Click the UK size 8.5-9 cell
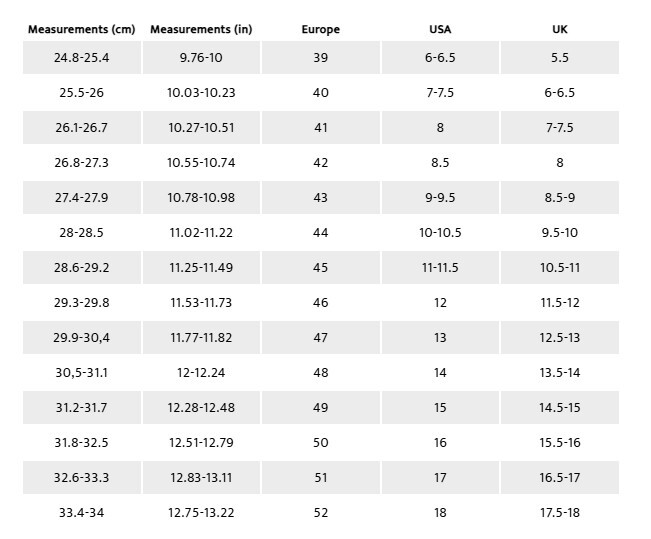651x539 pixels. (x=560, y=198)
